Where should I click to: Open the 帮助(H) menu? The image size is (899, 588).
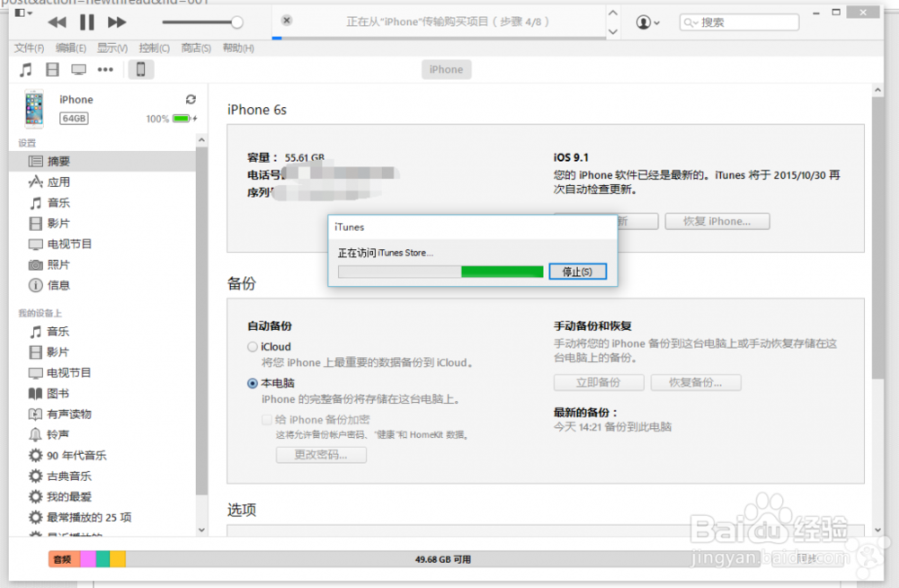[x=238, y=49]
